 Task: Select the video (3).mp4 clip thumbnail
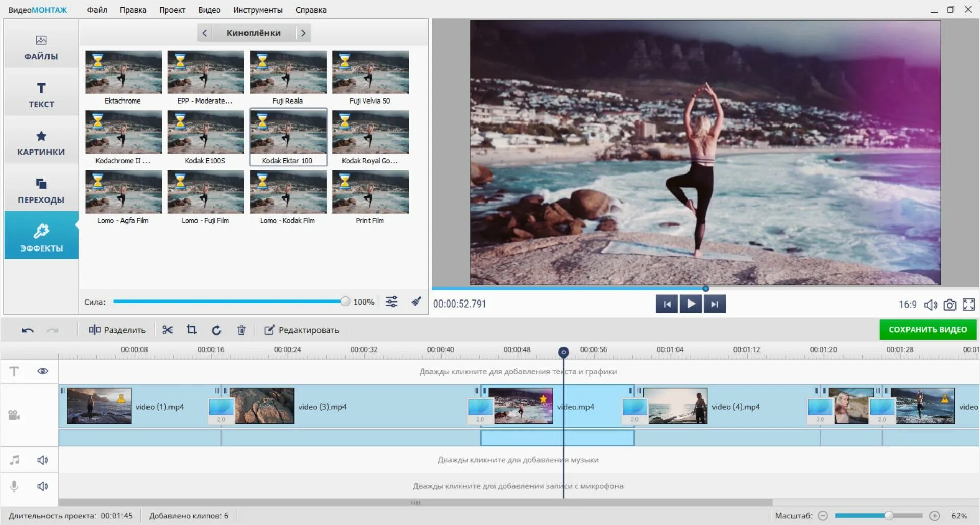pos(262,406)
